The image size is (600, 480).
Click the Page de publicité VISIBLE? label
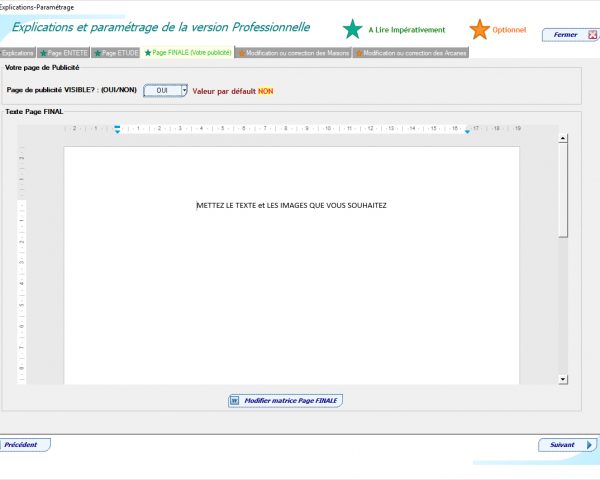(72, 90)
